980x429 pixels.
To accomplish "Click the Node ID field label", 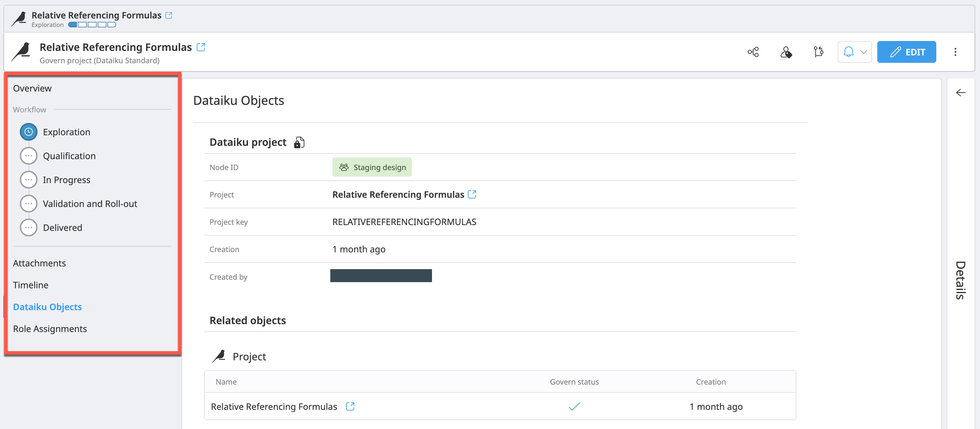I will pos(224,167).
